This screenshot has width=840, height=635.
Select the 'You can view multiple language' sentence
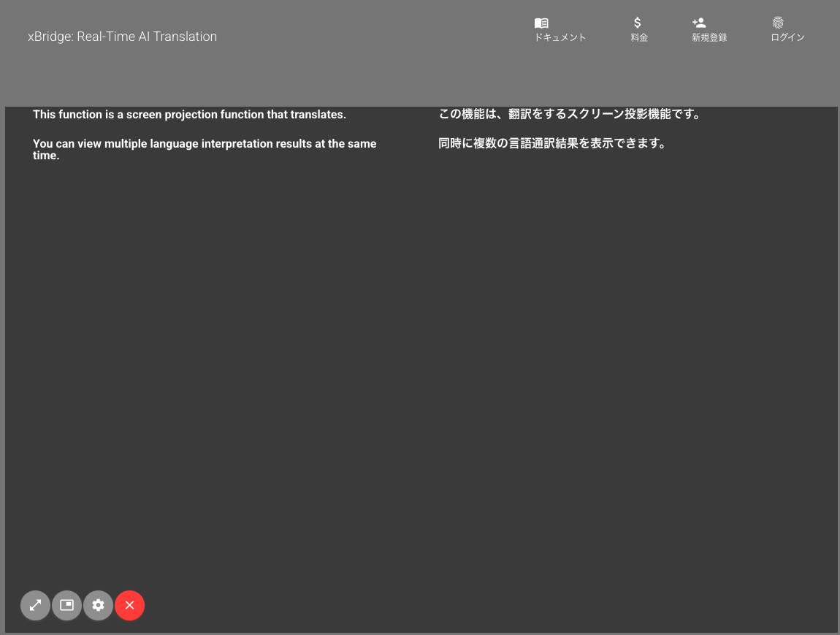(x=205, y=144)
